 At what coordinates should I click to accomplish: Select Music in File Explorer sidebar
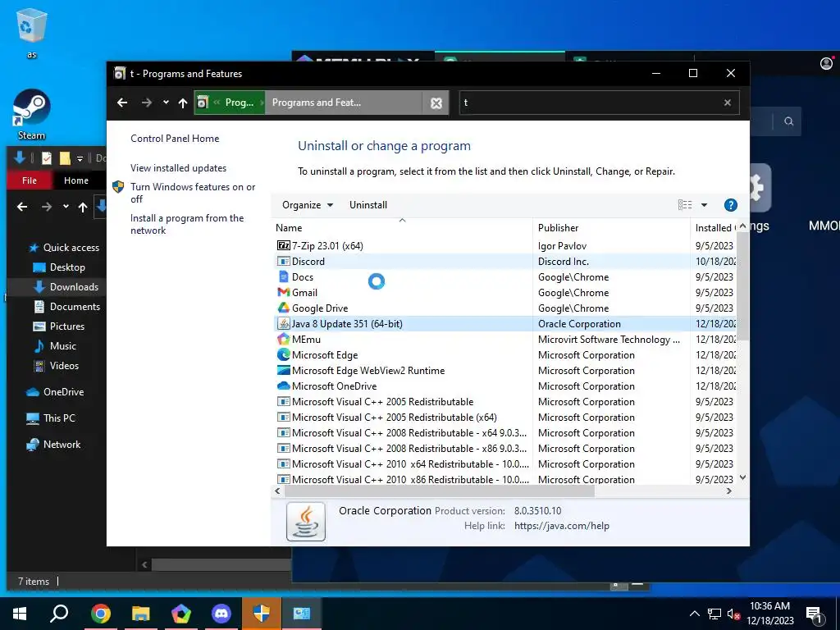coord(55,346)
